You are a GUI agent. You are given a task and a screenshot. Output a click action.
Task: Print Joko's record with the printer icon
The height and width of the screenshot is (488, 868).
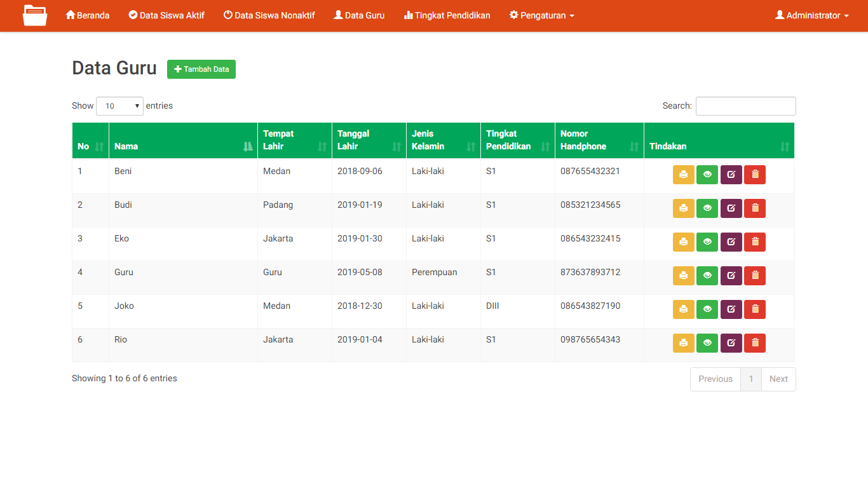pyautogui.click(x=684, y=309)
